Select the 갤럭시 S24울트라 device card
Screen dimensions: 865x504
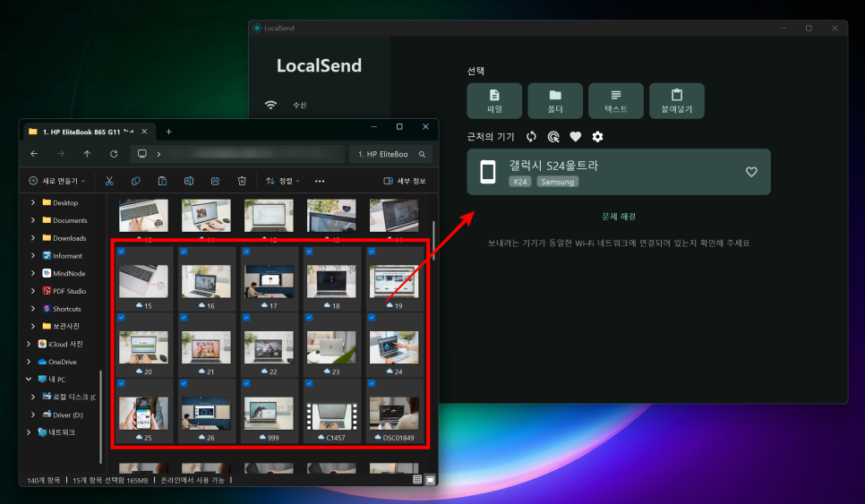click(x=619, y=172)
